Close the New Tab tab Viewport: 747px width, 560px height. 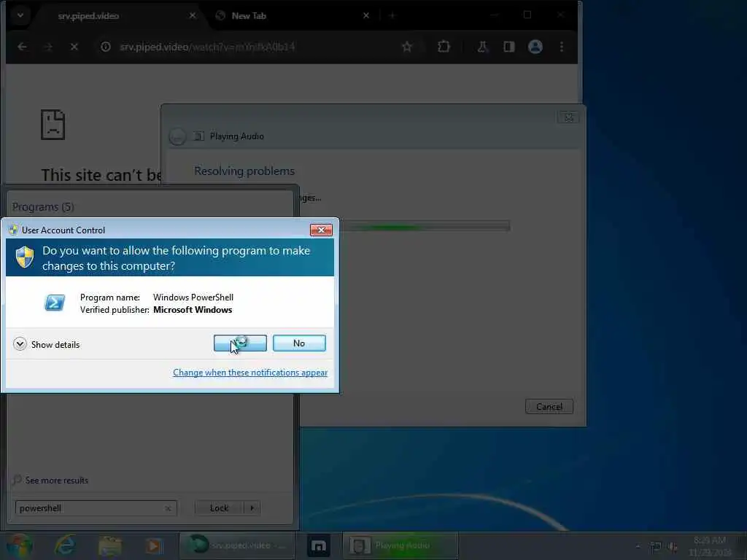[x=366, y=16]
